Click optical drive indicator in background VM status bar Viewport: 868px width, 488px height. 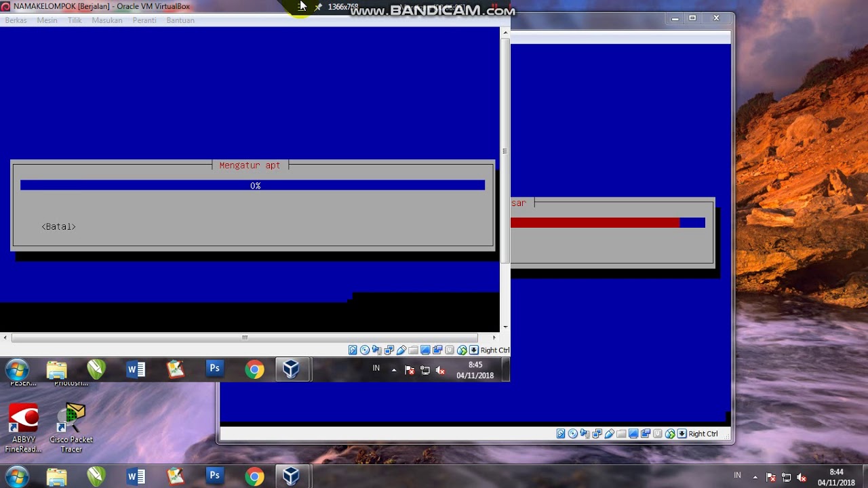pos(573,434)
